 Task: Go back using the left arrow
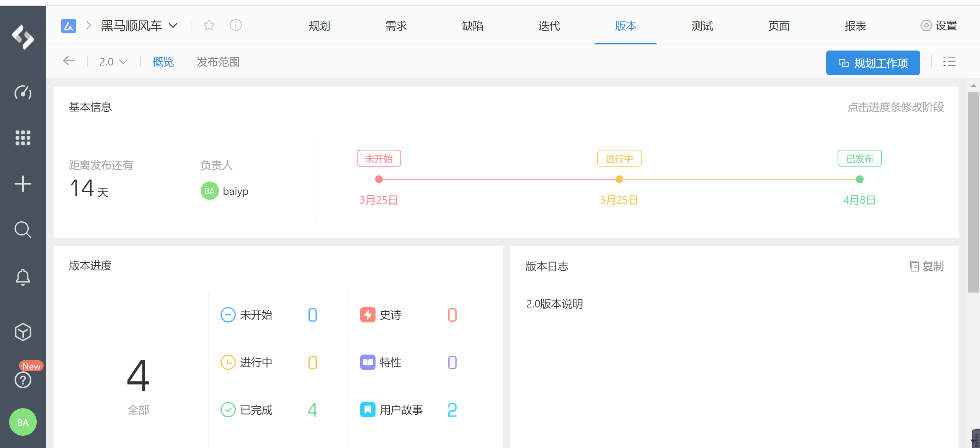(x=69, y=61)
